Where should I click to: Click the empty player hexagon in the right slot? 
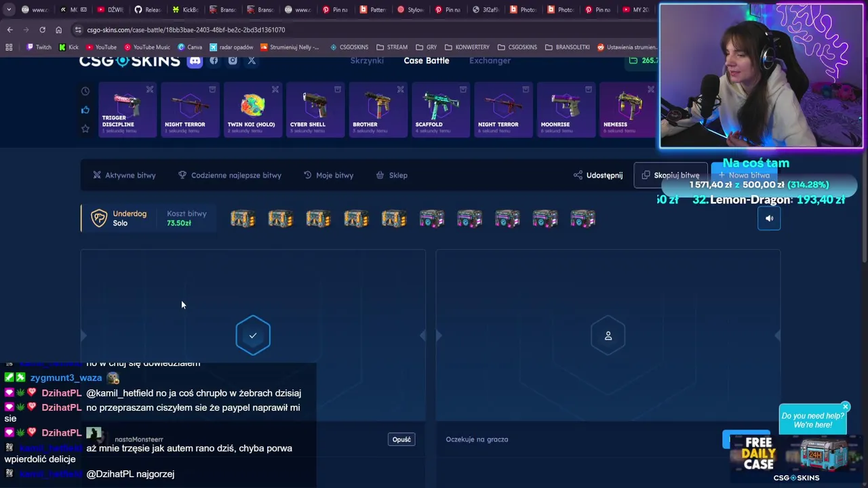[x=608, y=335]
